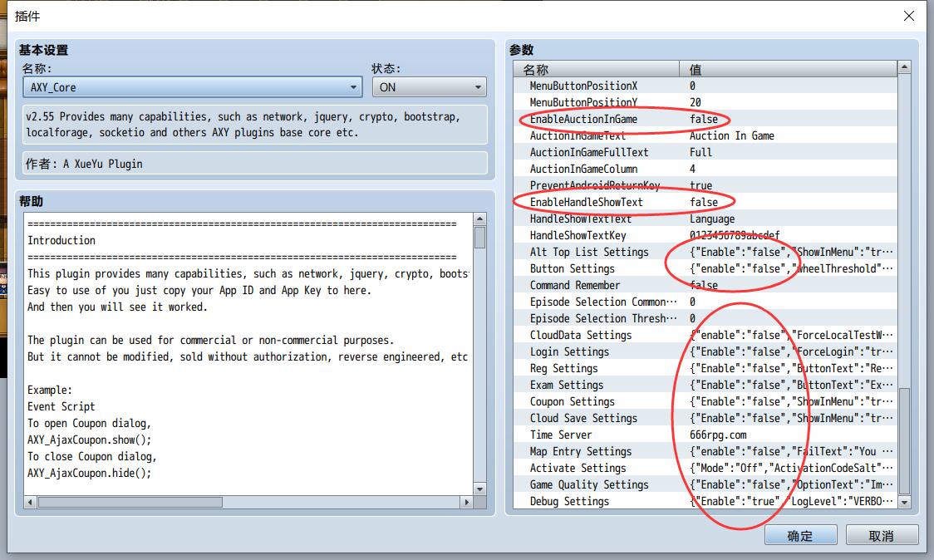Select the Button Settings parameter row

(705, 268)
